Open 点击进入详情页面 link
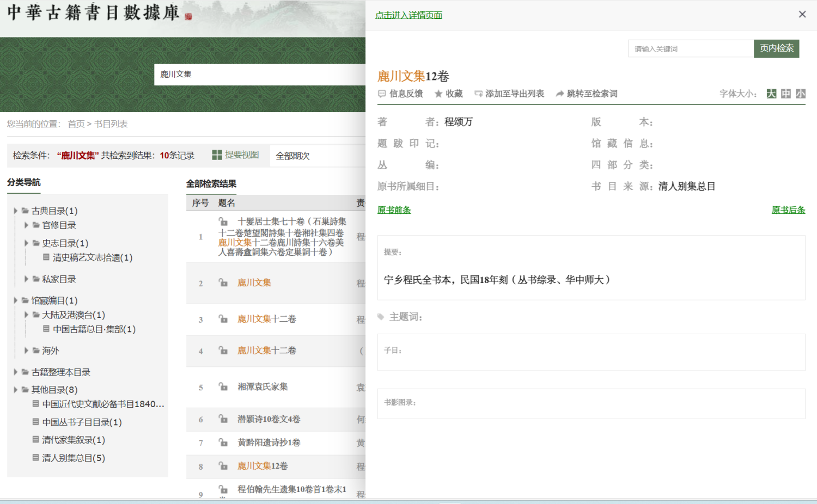 coord(408,14)
